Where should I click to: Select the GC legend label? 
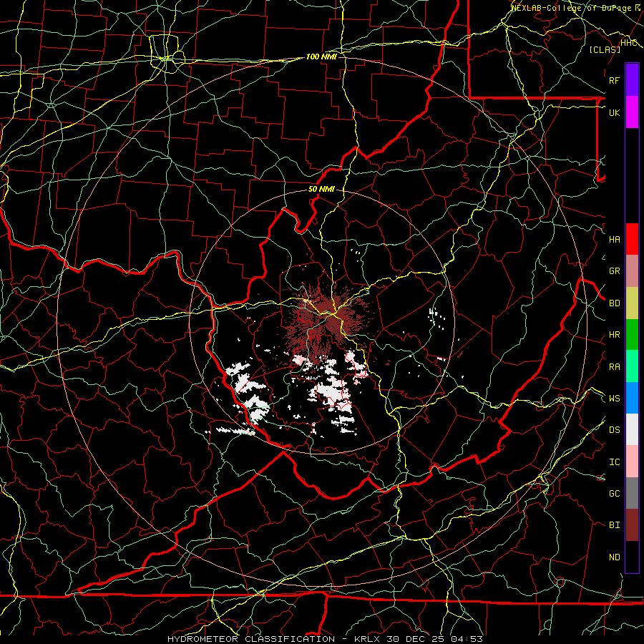615,494
